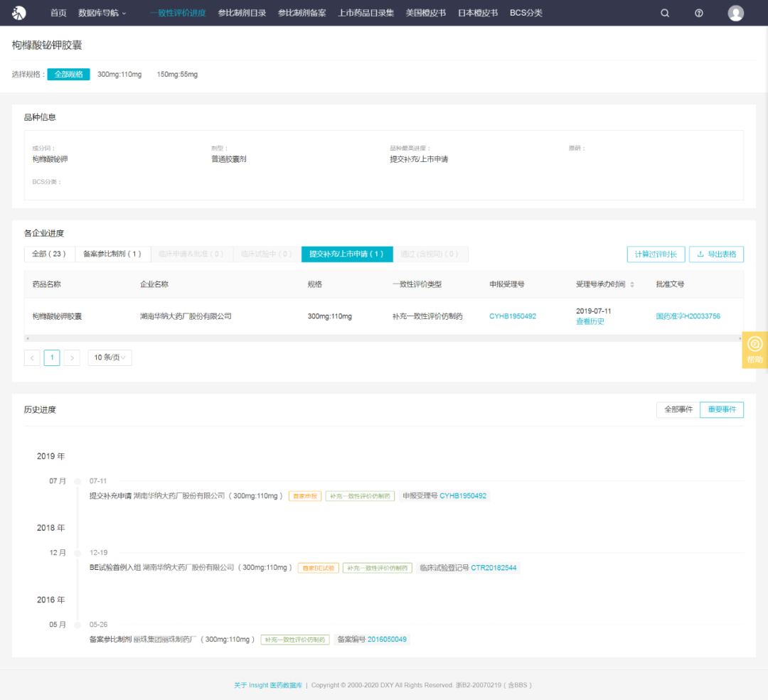Show 全部事件 in history progress
The height and width of the screenshot is (700, 768).
pos(678,410)
